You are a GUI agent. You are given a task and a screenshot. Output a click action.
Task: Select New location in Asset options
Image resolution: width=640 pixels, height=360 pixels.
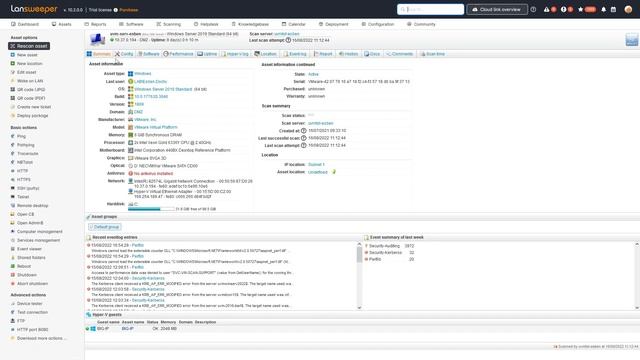tap(29, 64)
